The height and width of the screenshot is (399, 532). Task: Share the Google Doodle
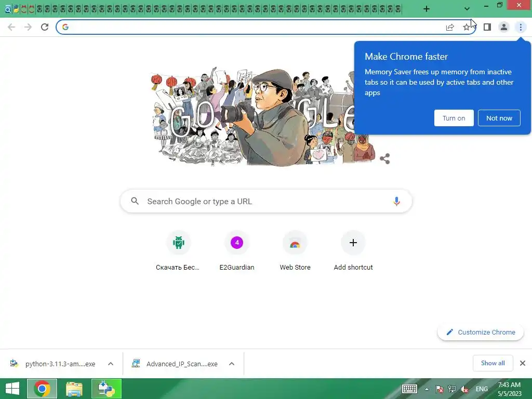385,159
